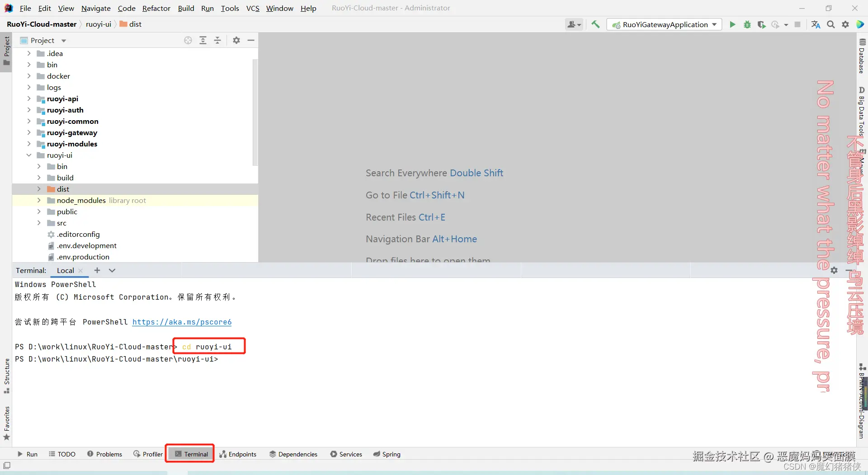Start debugging with the bug icon
This screenshot has height=475, width=868.
tap(747, 24)
